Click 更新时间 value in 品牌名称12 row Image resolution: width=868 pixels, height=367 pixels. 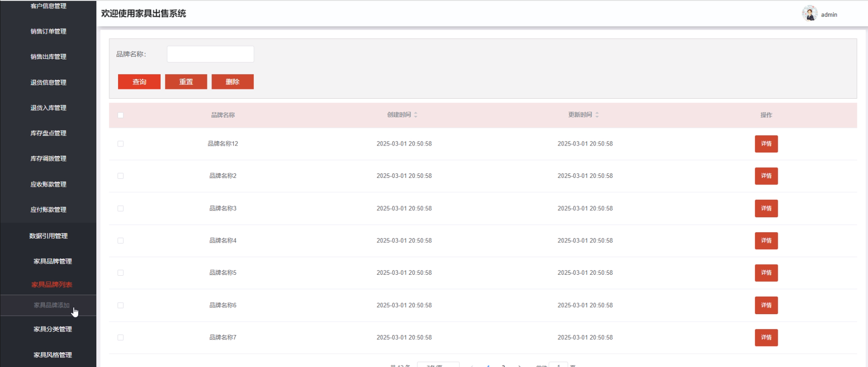(585, 144)
